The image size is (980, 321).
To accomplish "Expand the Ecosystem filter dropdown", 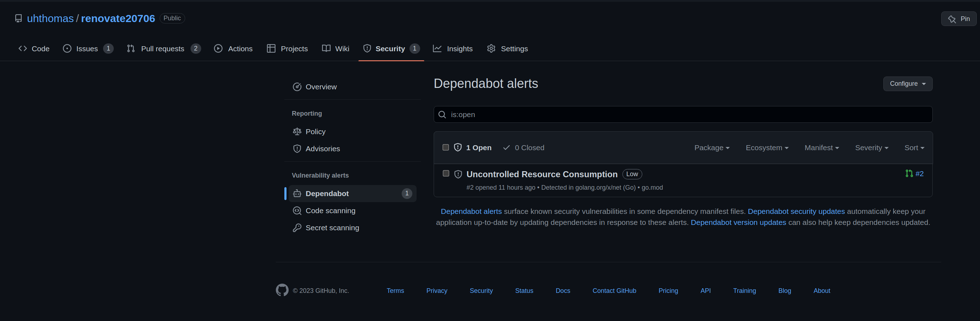I will pos(767,148).
